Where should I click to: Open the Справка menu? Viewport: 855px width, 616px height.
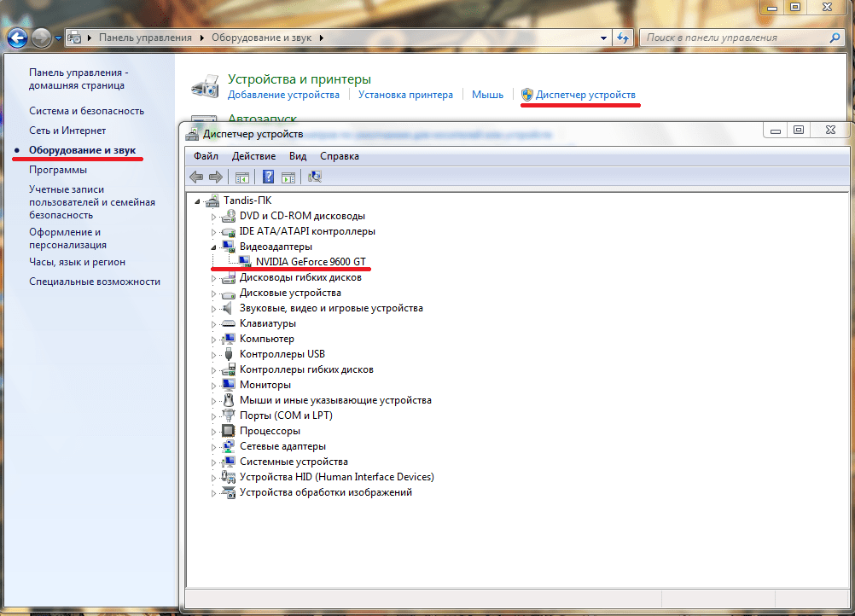[x=339, y=156]
